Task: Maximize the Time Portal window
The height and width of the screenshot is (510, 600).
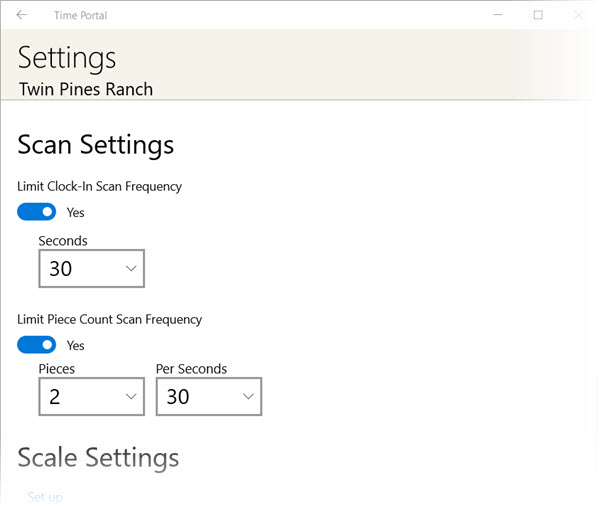Action: click(538, 15)
